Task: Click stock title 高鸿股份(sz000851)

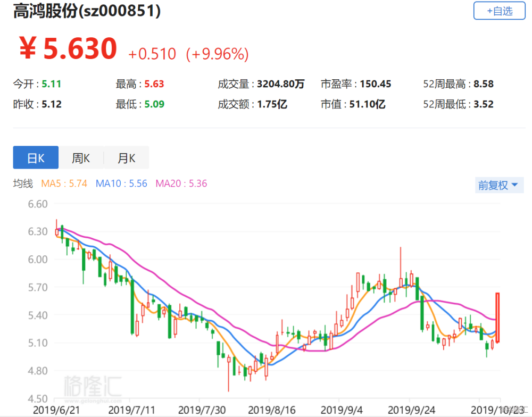Action: pyautogui.click(x=87, y=11)
